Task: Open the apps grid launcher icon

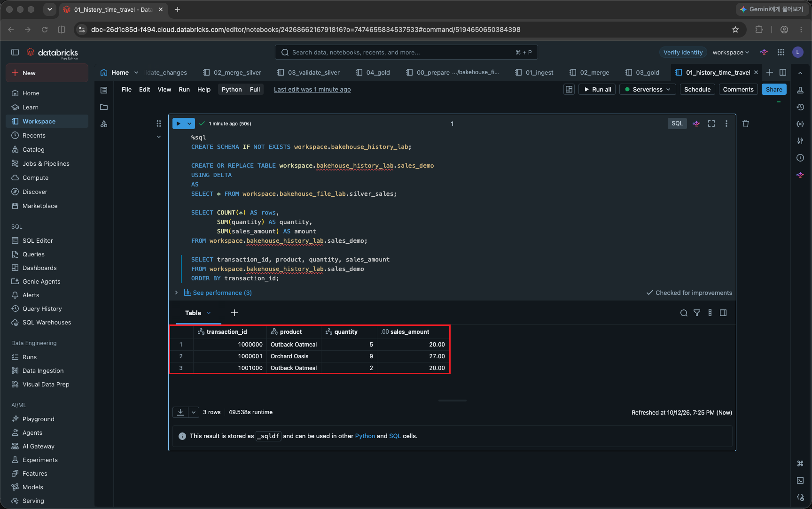Action: [x=781, y=52]
